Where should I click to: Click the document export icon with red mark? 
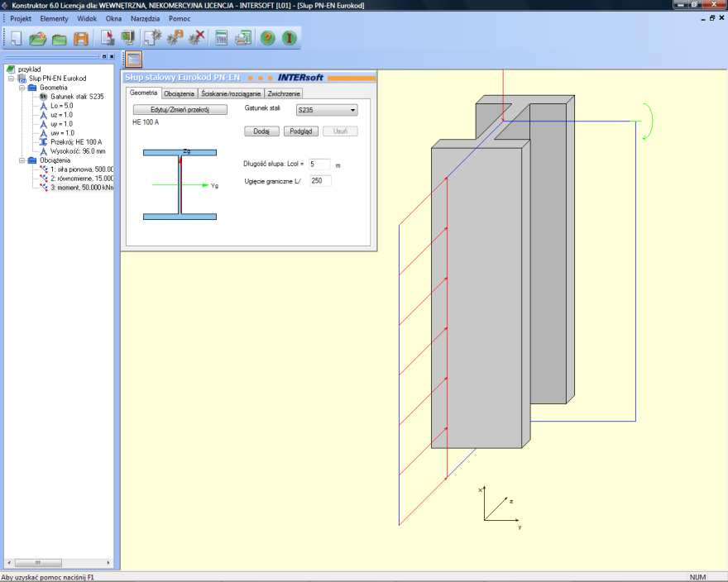tap(108, 37)
